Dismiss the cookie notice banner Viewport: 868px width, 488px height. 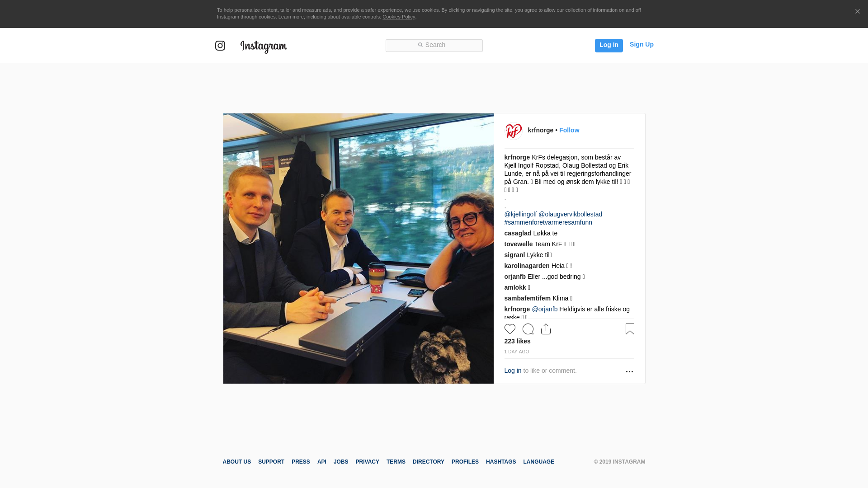tap(857, 12)
